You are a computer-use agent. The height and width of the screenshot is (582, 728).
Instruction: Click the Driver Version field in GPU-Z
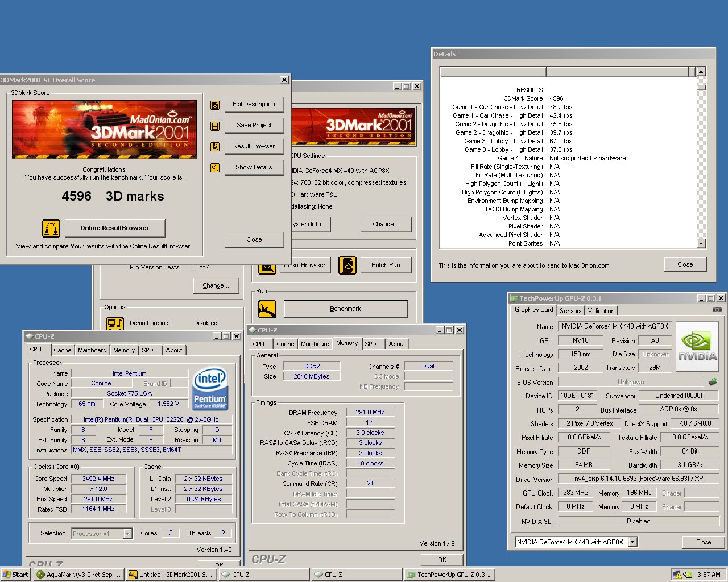coord(639,479)
